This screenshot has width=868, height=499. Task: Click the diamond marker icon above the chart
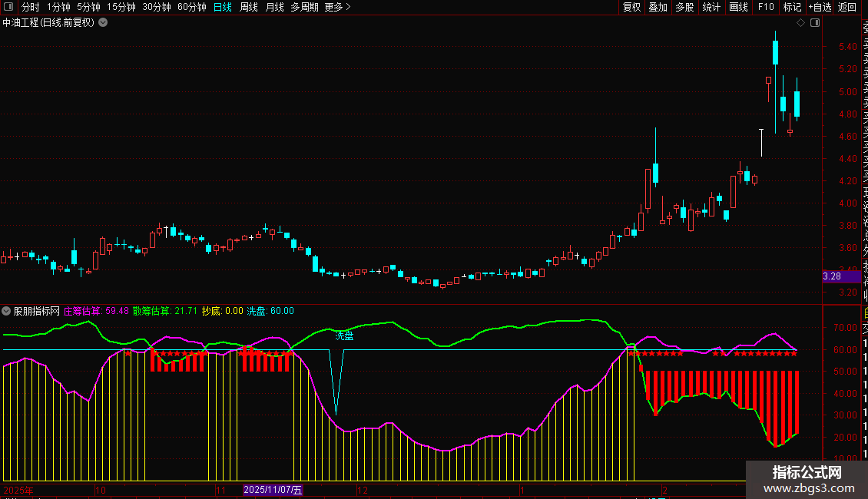click(800, 23)
